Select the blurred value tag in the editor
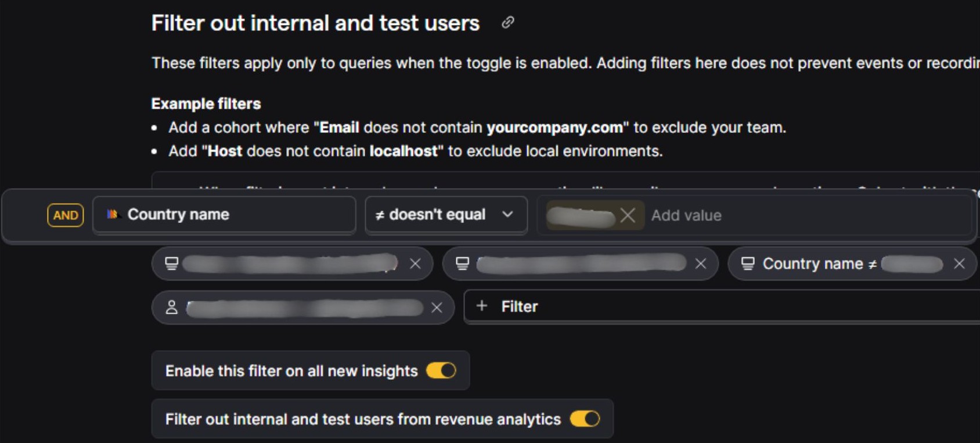Screen dimensions: 980x443 [581, 215]
